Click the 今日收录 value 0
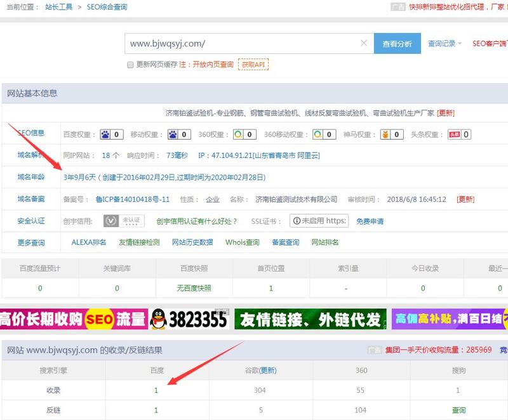Screen dimensions: 508x420 (423, 288)
